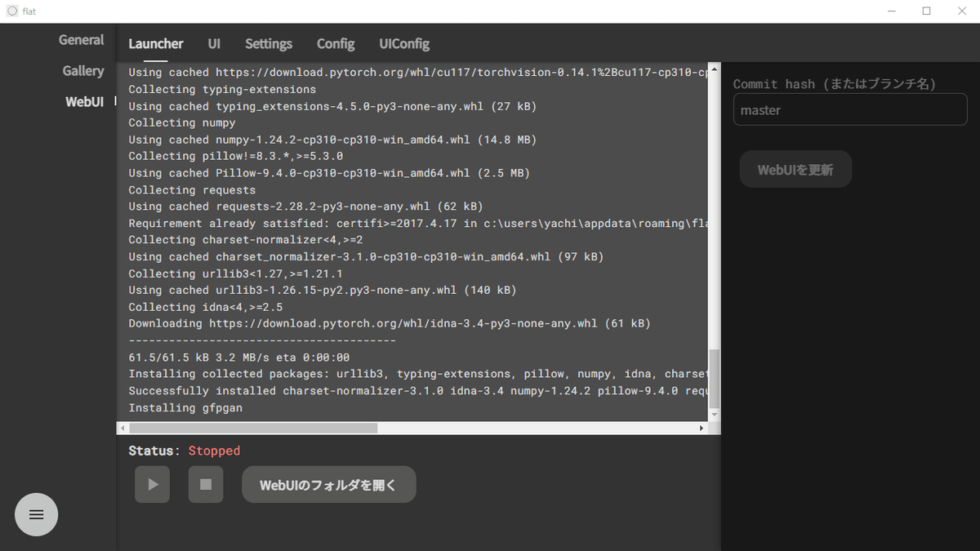Select WebUI in the sidebar
980x551 pixels.
(x=85, y=102)
